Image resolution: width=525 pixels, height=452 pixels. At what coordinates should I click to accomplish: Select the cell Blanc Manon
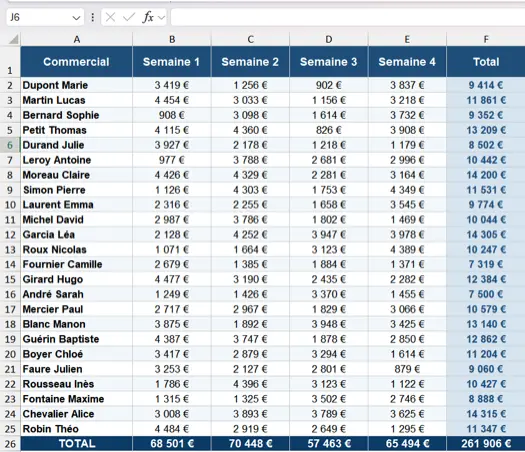pos(77,324)
